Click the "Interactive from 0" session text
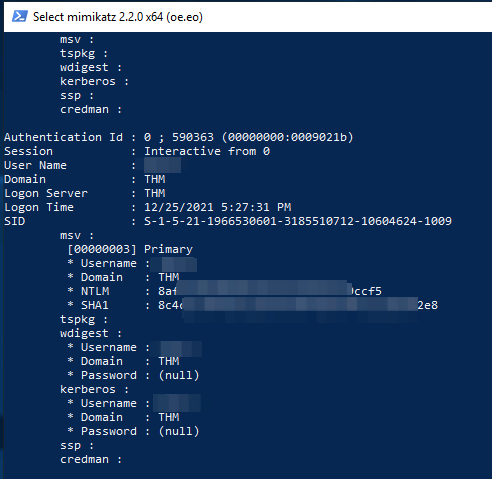This screenshot has width=492, height=479. click(x=207, y=151)
